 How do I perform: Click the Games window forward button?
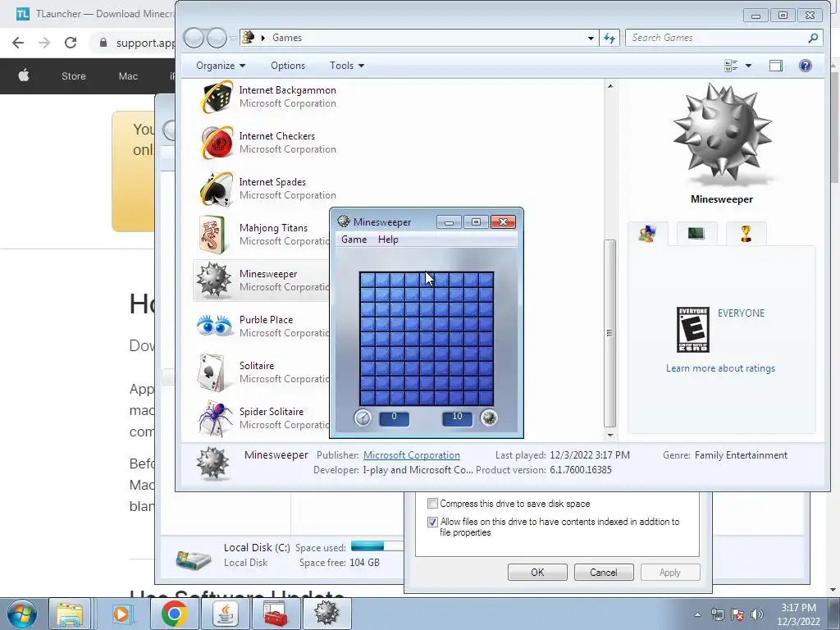click(217, 38)
